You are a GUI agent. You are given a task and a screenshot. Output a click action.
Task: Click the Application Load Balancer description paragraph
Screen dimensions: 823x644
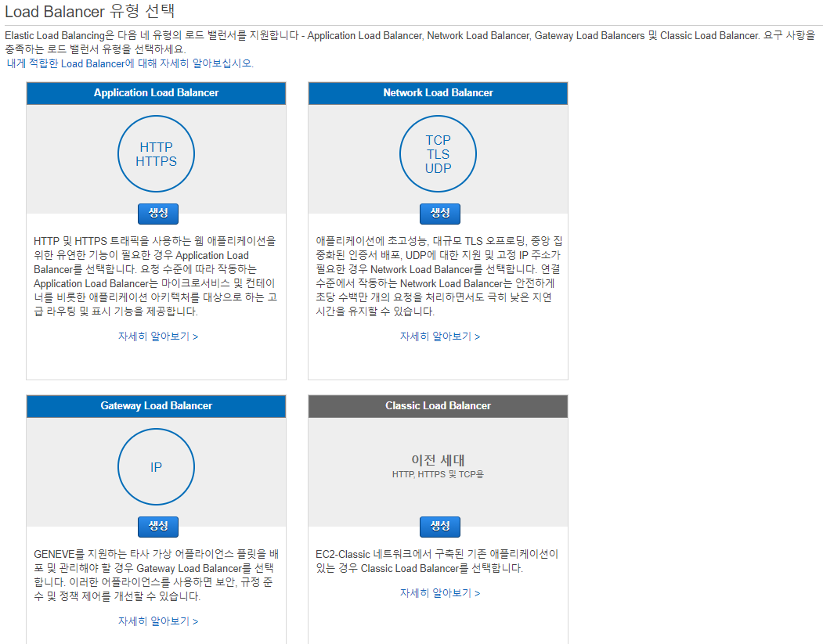(x=156, y=276)
